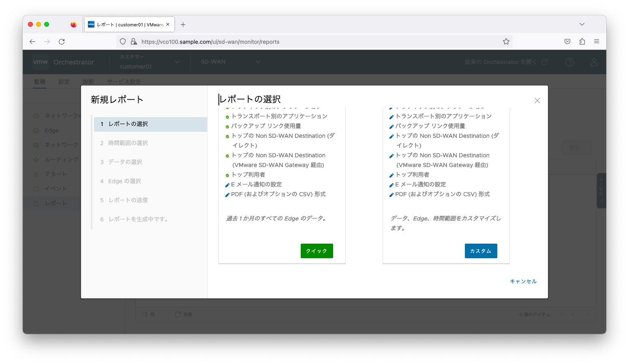Open レポート in sidebar
The image size is (629, 364).
[x=56, y=203]
